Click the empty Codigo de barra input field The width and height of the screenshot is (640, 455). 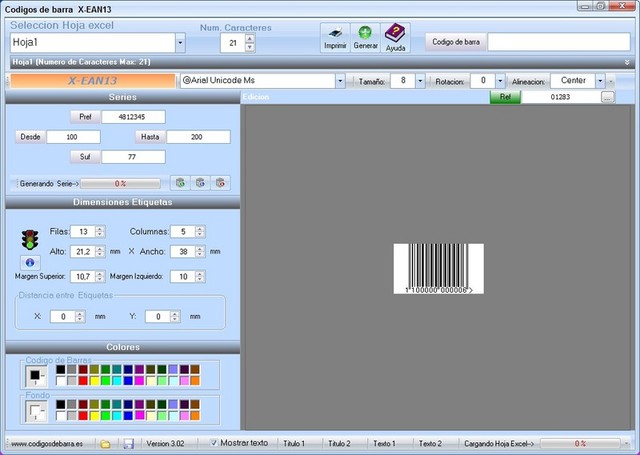tap(559, 42)
